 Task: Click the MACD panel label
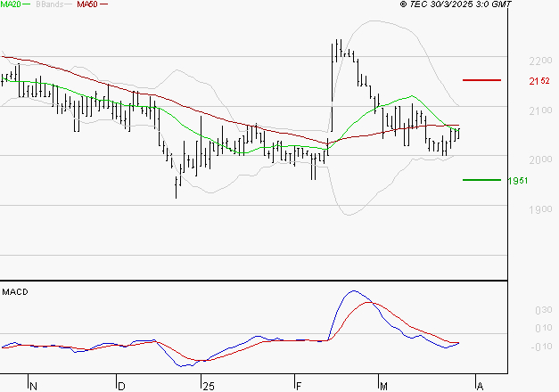click(15, 292)
